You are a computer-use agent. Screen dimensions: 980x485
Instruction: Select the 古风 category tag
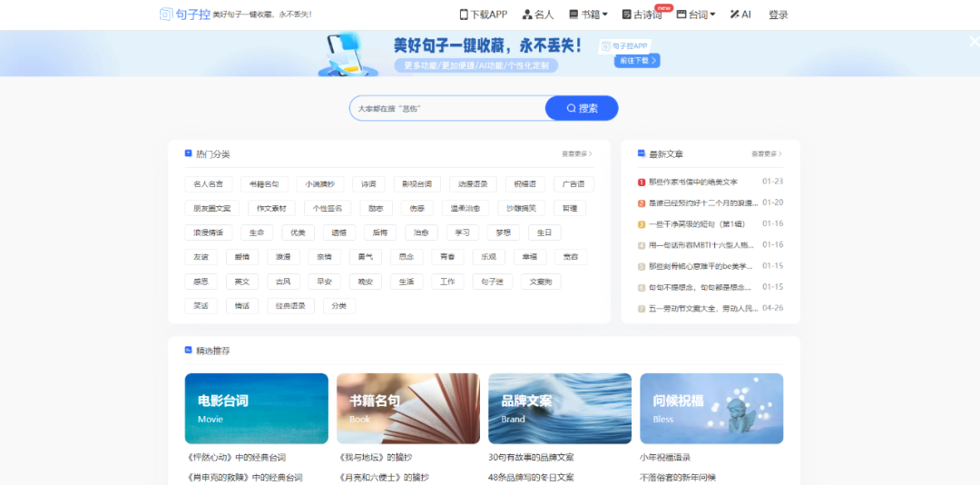click(283, 282)
